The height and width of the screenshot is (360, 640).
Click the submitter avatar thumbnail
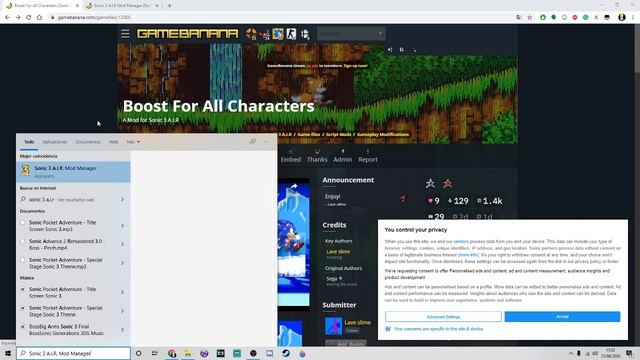[333, 326]
